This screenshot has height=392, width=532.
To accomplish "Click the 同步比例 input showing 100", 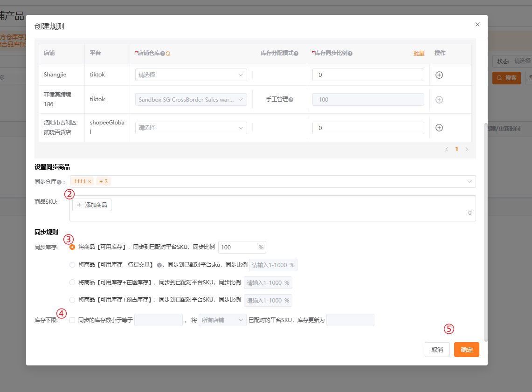I will click(x=239, y=248).
